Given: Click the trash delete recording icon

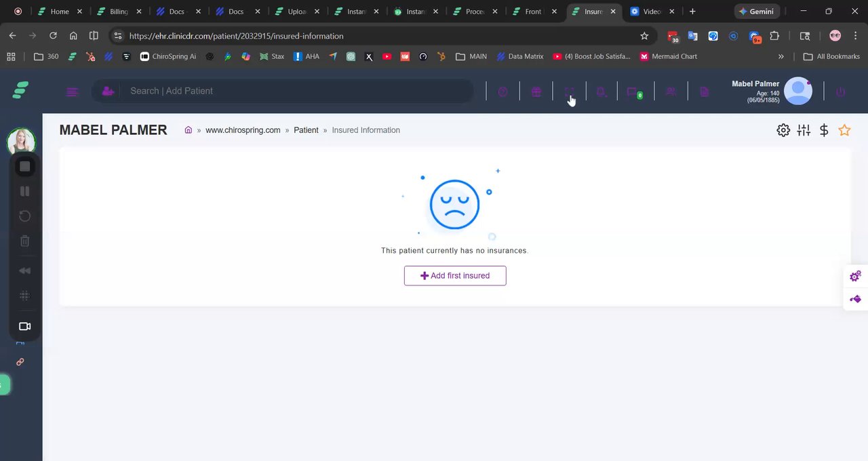Looking at the screenshot, I should 24,241.
